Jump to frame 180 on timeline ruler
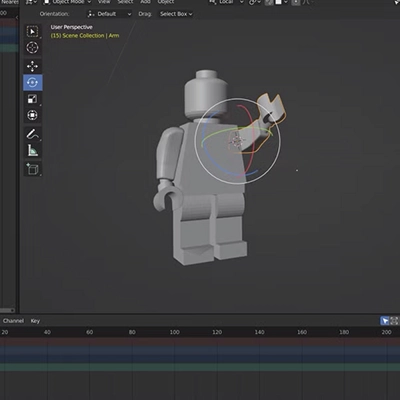This screenshot has width=400, height=400. 344,332
